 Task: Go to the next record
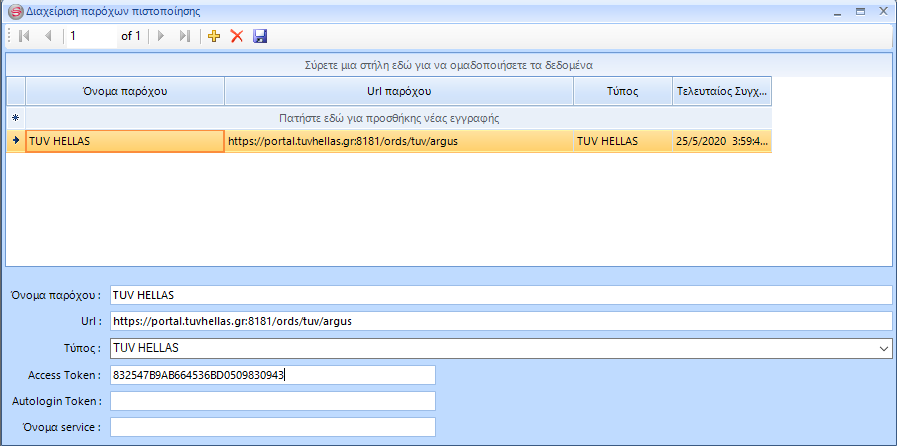pyautogui.click(x=161, y=37)
